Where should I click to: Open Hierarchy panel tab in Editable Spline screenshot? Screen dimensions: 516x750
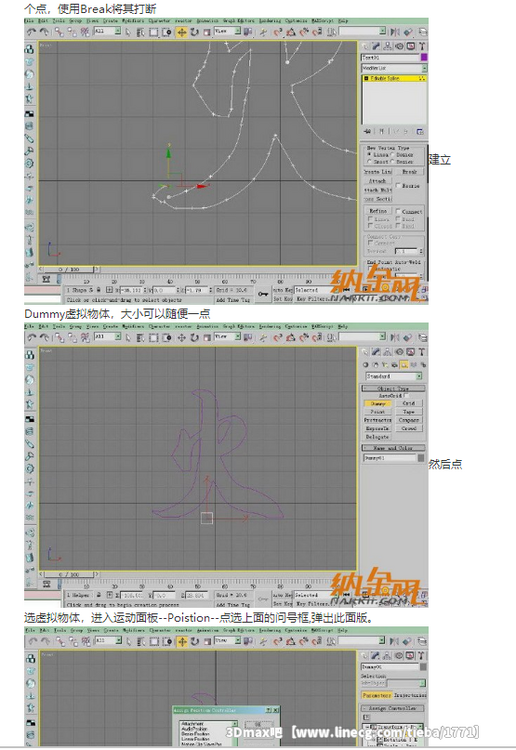[387, 46]
